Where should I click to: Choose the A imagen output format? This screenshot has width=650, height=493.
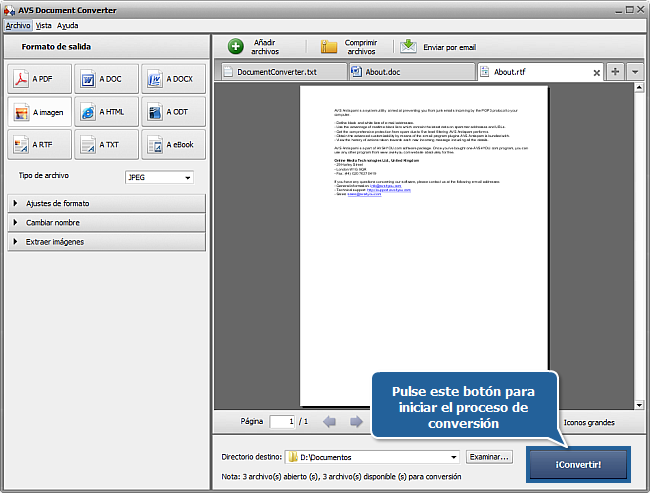(x=39, y=112)
